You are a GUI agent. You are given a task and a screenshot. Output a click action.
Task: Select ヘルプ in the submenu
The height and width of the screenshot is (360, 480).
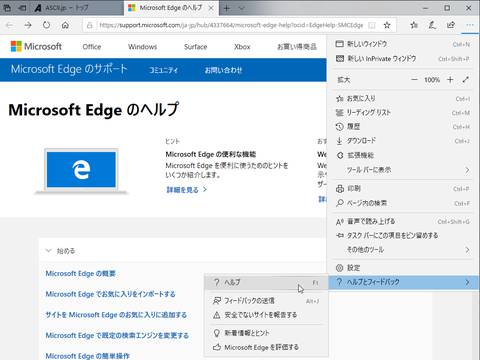click(266, 283)
